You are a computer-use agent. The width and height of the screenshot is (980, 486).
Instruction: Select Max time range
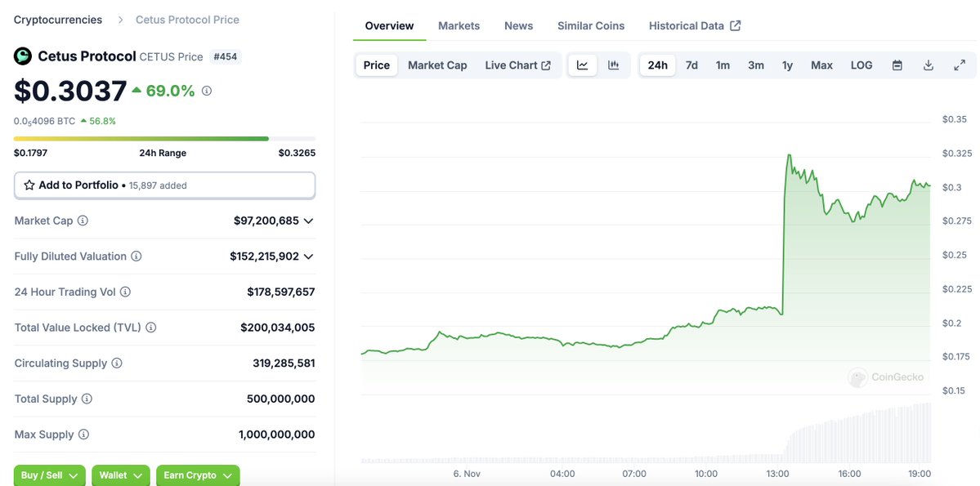822,65
